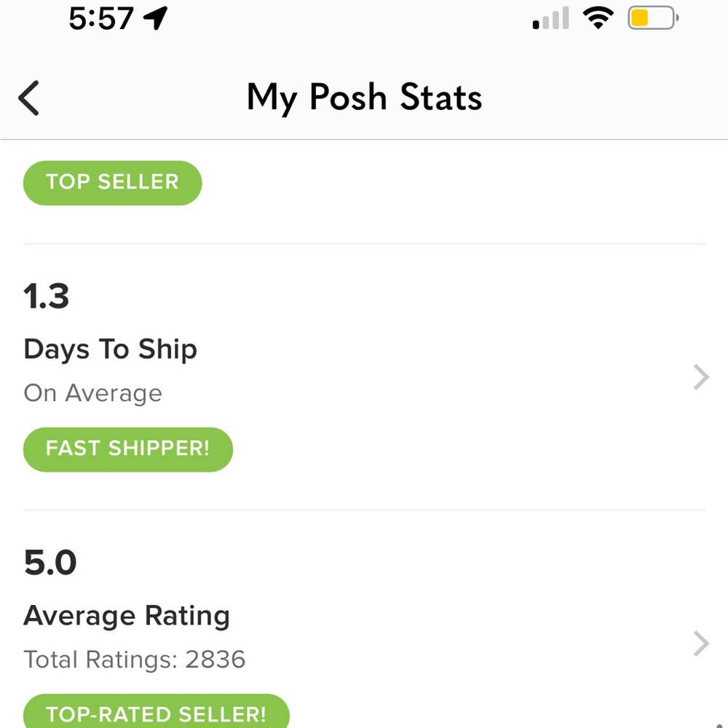Screen dimensions: 728x728
Task: Select the Average Rating heading
Action: (x=127, y=617)
